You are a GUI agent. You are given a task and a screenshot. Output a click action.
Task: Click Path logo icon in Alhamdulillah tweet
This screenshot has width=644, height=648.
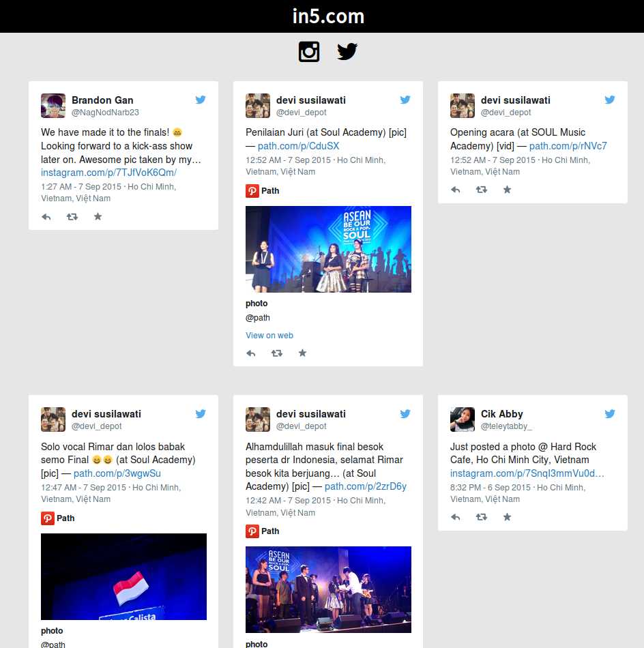[x=252, y=531]
